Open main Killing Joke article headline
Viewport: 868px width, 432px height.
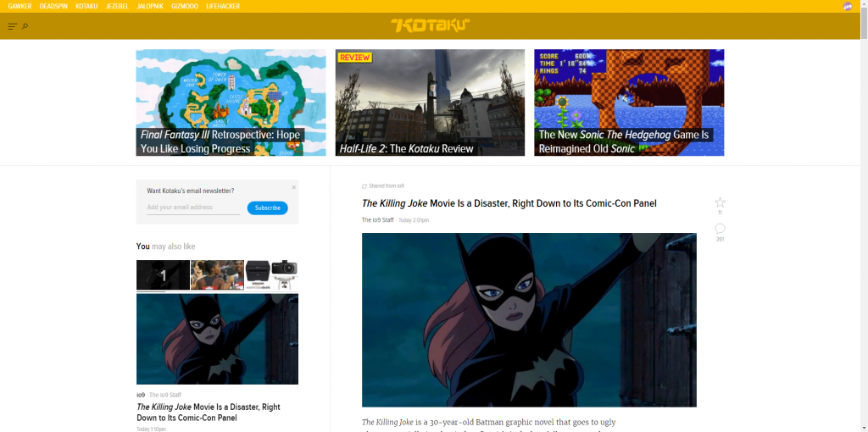click(x=509, y=203)
